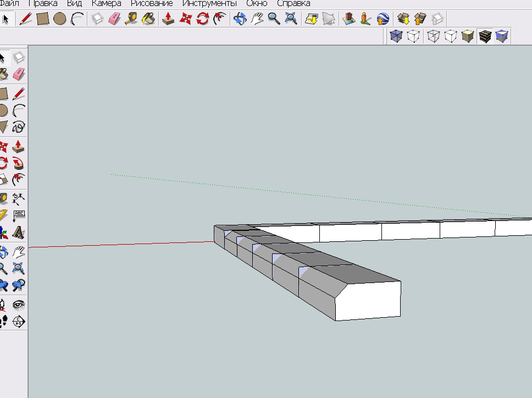
Task: Click the Google Earth globe icon
Action: pyautogui.click(x=383, y=19)
